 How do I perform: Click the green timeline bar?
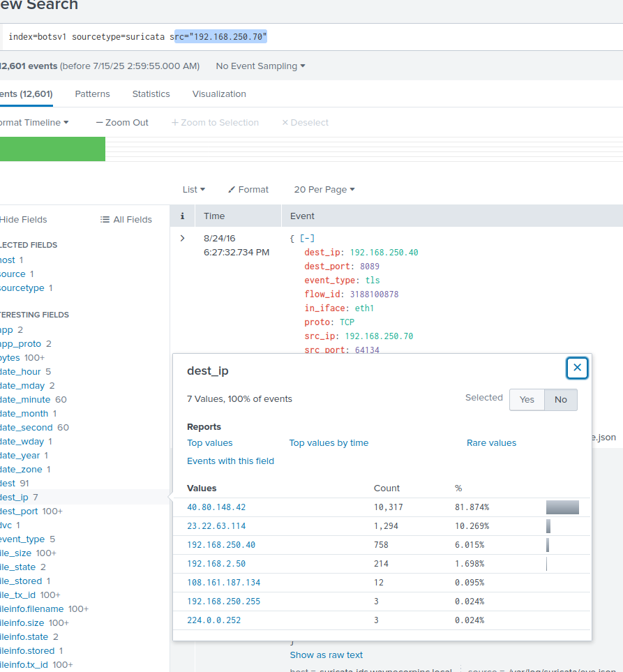52,149
